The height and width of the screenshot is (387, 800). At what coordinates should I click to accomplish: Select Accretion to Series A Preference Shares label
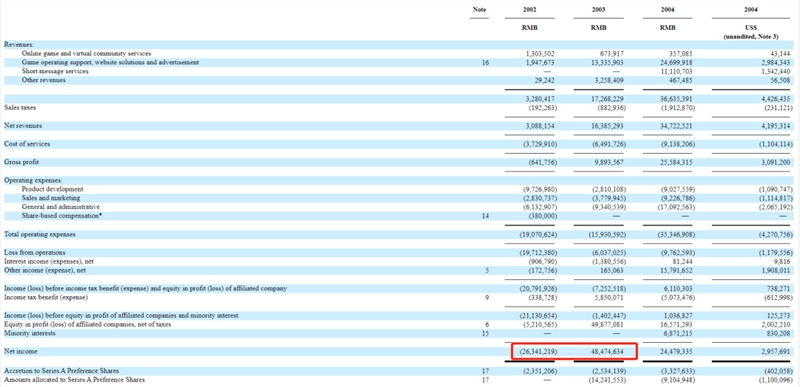[x=61, y=371]
